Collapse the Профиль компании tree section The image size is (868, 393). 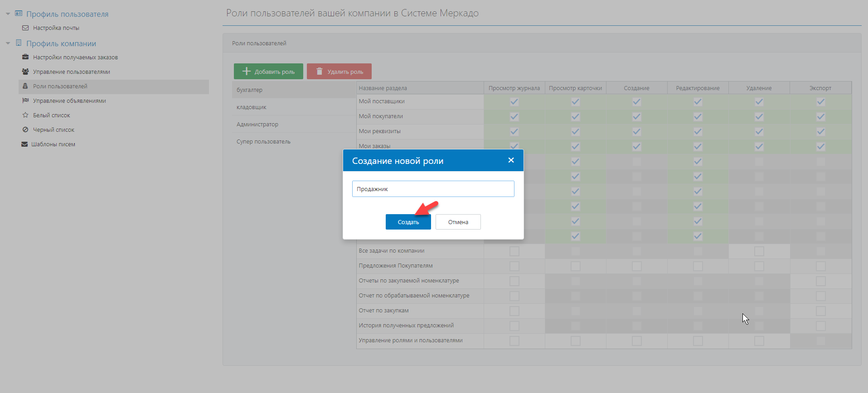[x=8, y=43]
